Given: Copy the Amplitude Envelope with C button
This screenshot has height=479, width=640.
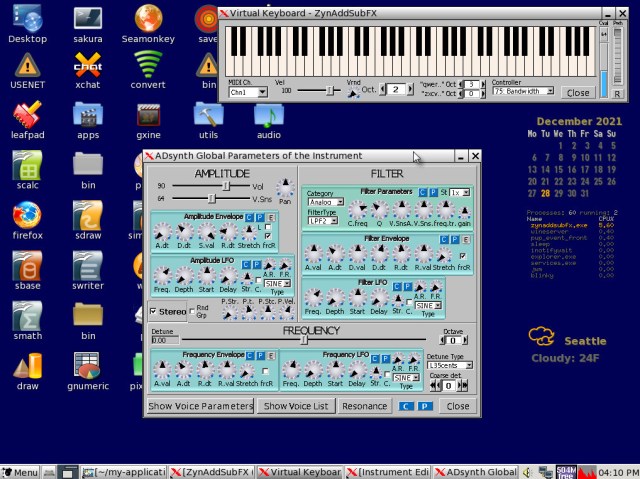Looking at the screenshot, I should [248, 216].
